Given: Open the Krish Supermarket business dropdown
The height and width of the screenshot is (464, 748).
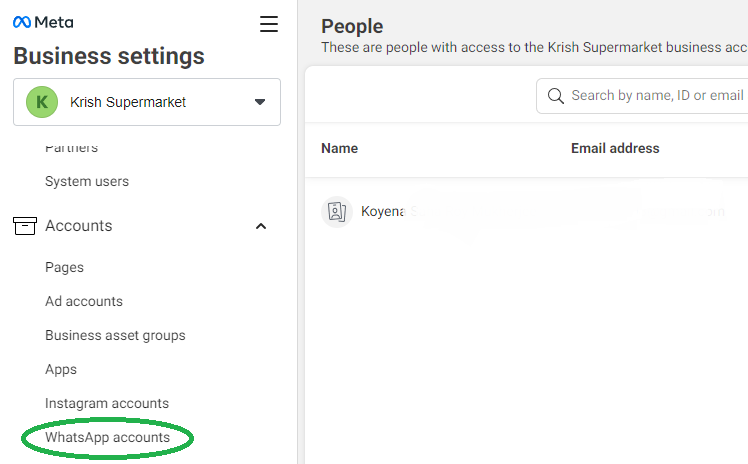Looking at the screenshot, I should (147, 102).
